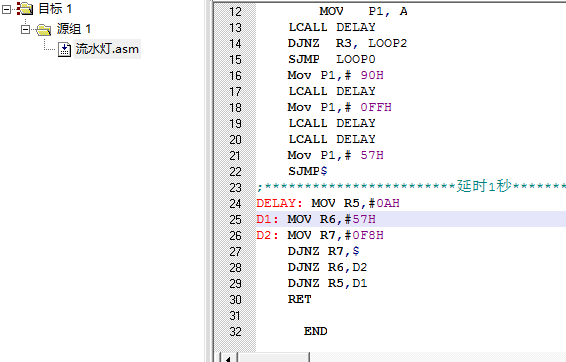Select the 源组 1 label
This screenshot has height=362, width=566.
coord(74,29)
